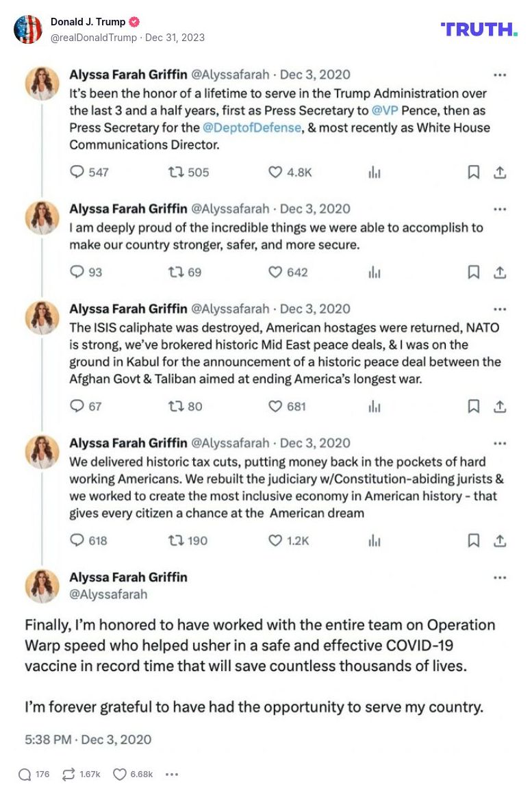Open Donald J. Trump's profile avatar
Screen dimensions: 532x795
coord(28,29)
